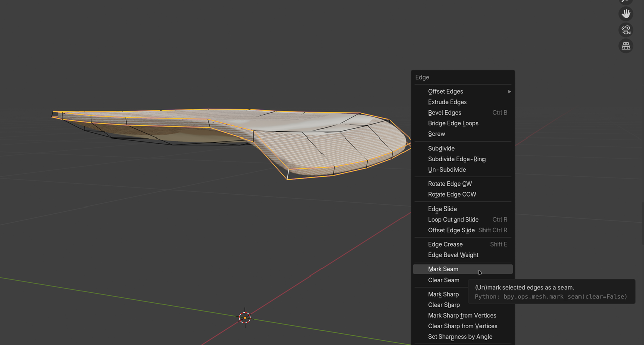644x345 pixels.
Task: Switch perspective/orthographic with the grid icon
Action: [626, 46]
